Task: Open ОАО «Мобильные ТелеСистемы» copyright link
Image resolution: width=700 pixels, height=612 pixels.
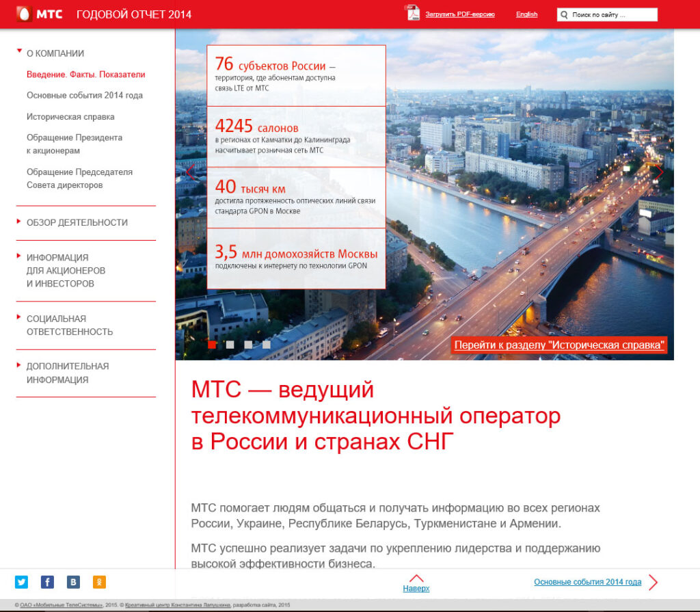Action: (x=62, y=605)
